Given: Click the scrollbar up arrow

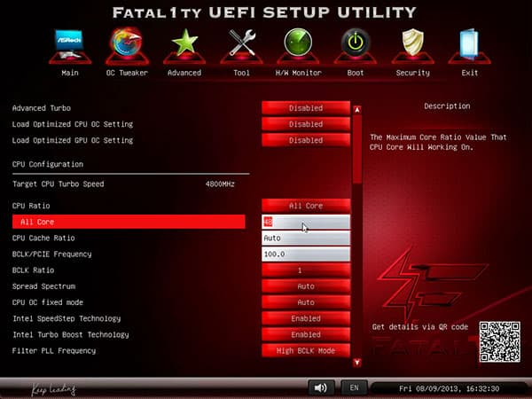Looking at the screenshot, I should click(x=357, y=110).
